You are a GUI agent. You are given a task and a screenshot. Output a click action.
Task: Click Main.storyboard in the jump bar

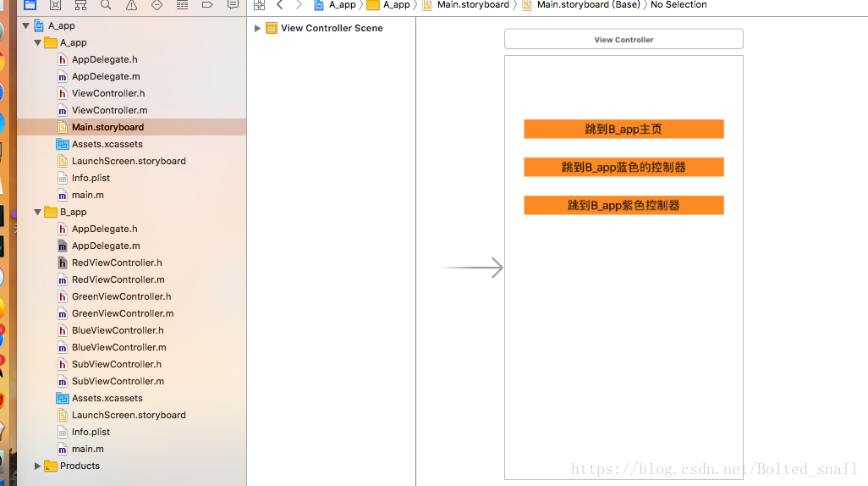click(x=466, y=5)
